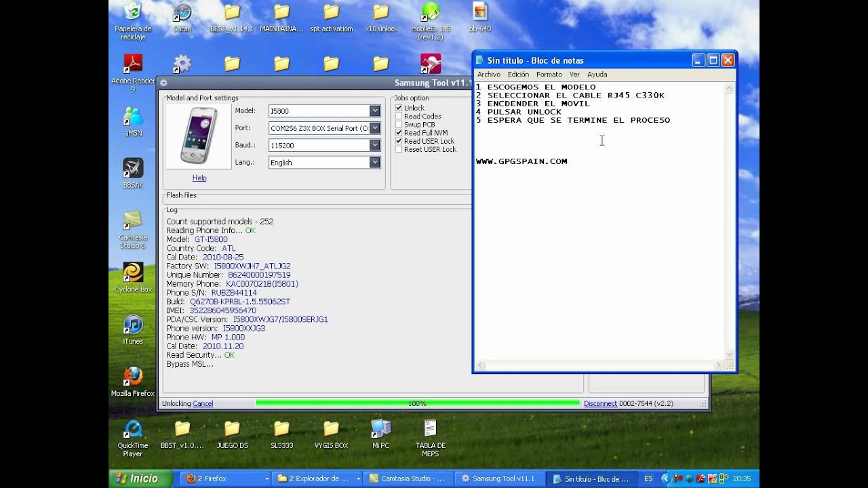
Task: Switch to 2 Firefox taskbar group
Action: [x=227, y=479]
